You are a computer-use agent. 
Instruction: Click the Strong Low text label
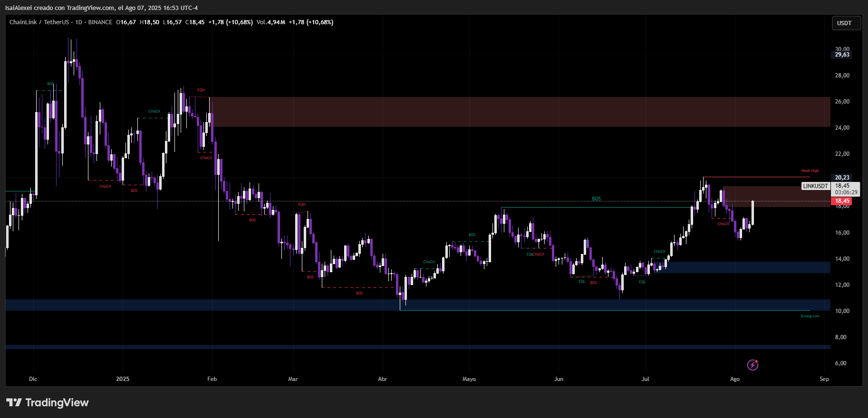[x=810, y=316]
